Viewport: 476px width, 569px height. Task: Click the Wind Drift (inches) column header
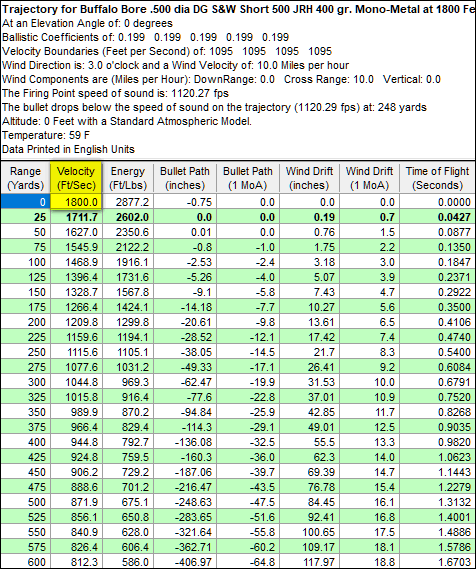309,178
